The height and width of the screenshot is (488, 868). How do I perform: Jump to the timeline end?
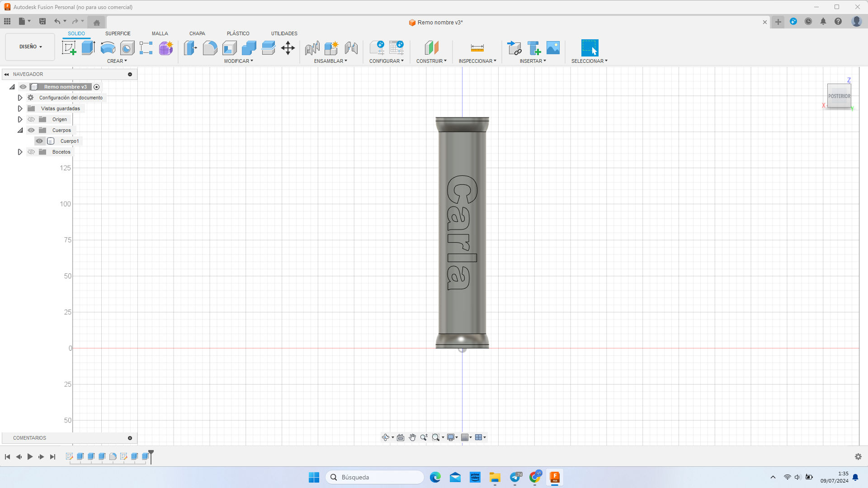pyautogui.click(x=52, y=457)
